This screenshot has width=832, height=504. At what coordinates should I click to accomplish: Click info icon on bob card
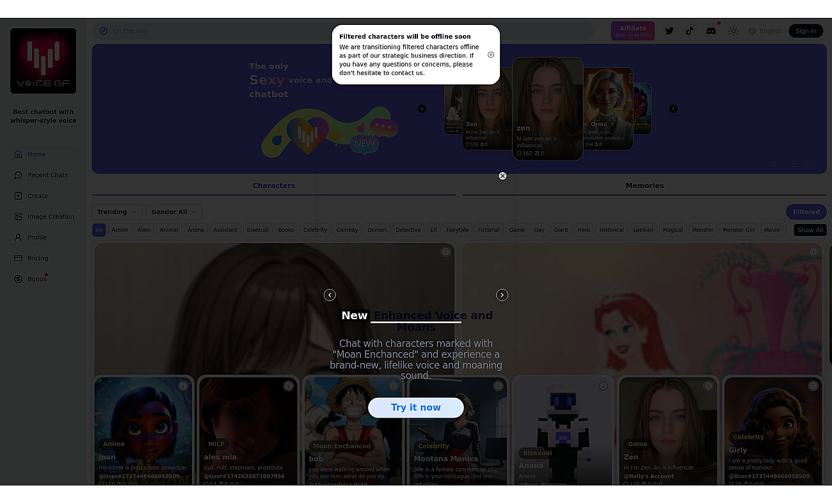[x=393, y=386]
